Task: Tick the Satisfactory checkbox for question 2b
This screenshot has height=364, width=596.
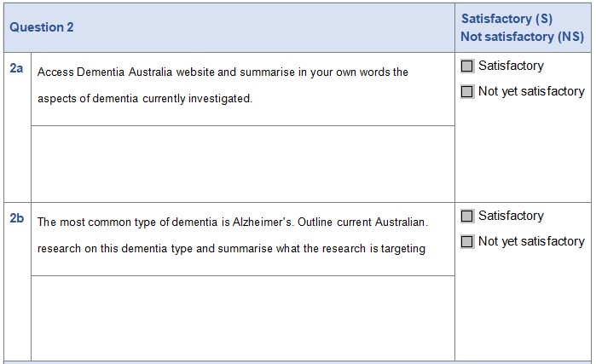Action: (467, 217)
